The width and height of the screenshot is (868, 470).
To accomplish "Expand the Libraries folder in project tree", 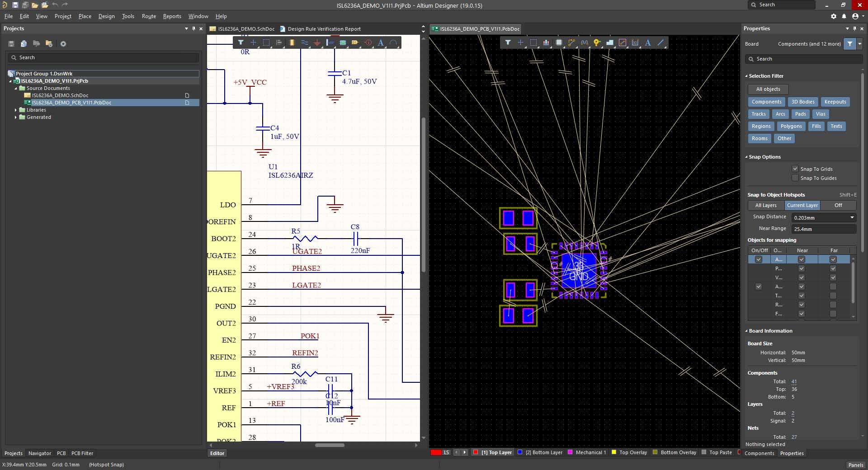I will (16, 110).
